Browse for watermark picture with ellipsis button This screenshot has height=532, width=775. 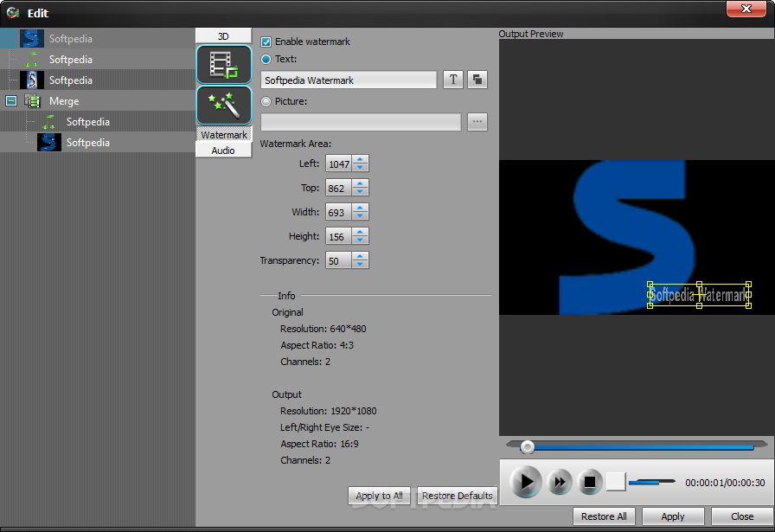click(x=477, y=122)
